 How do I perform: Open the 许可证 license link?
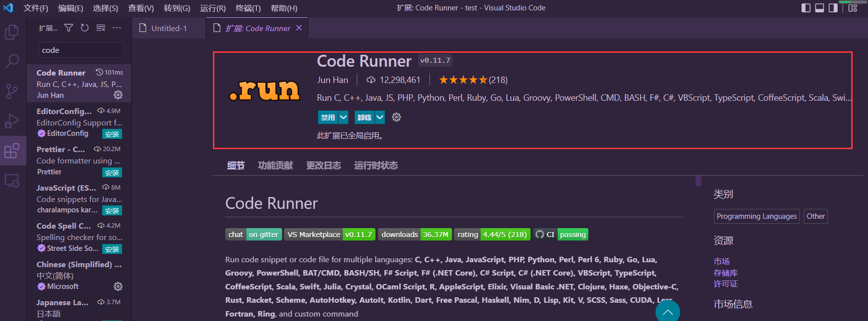click(x=725, y=284)
